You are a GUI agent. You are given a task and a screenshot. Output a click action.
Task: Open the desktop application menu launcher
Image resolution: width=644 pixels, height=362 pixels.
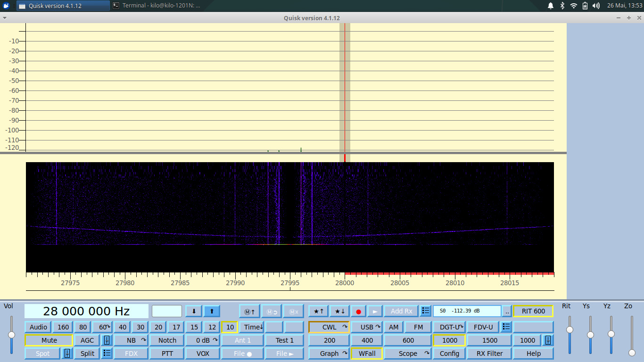(x=7, y=6)
